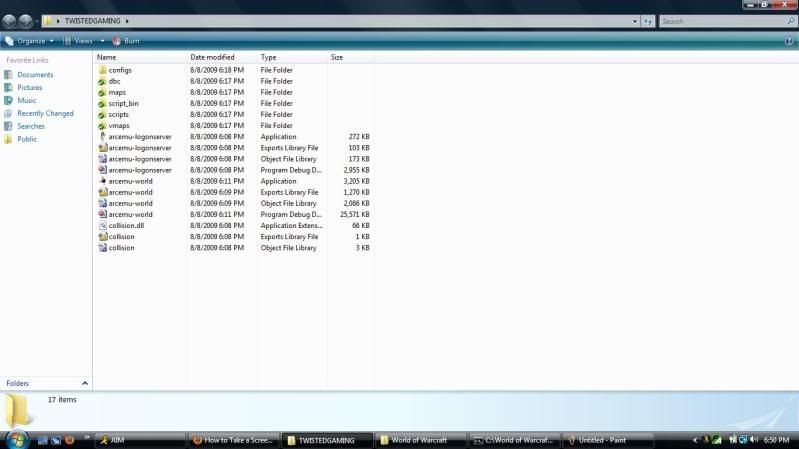Switch to World of Warcraft taskbar button
The height and width of the screenshot is (449, 799).
coord(421,440)
